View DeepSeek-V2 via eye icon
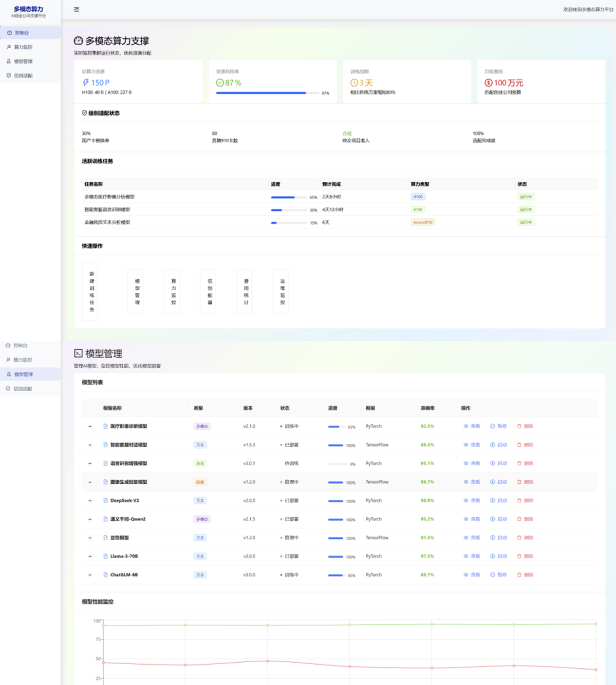The width and height of the screenshot is (616, 685). point(471,500)
